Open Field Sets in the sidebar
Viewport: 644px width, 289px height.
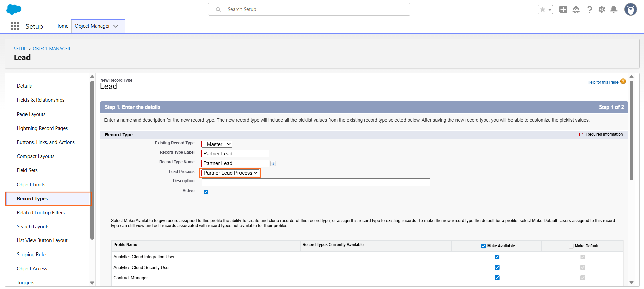pos(27,170)
